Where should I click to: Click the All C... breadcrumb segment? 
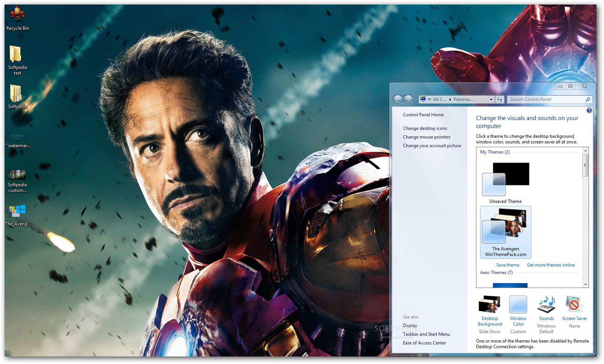tap(439, 99)
